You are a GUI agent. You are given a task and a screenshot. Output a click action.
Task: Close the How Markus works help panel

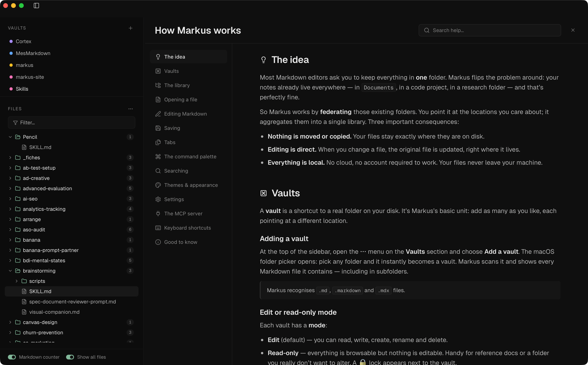(x=573, y=30)
